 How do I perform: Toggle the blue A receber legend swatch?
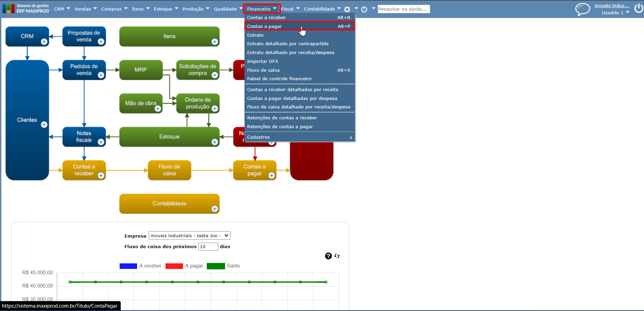pyautogui.click(x=128, y=266)
